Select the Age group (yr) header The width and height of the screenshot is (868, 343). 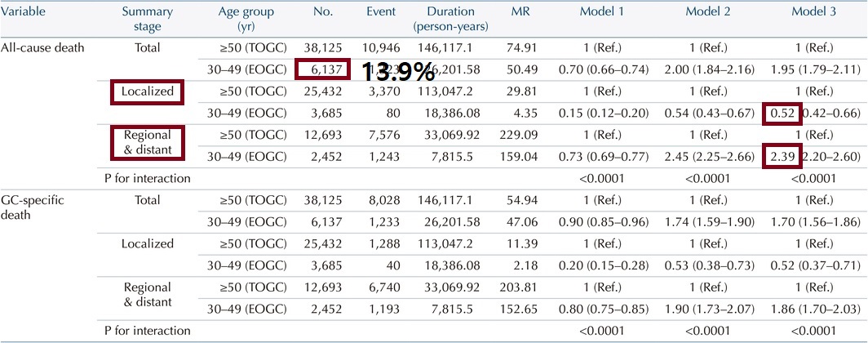[245, 19]
